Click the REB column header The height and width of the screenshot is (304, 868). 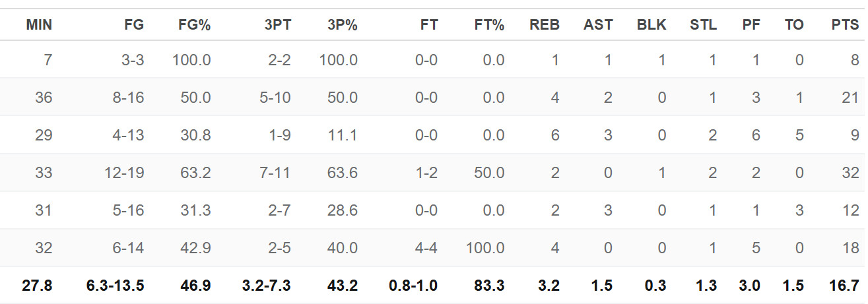tap(545, 25)
